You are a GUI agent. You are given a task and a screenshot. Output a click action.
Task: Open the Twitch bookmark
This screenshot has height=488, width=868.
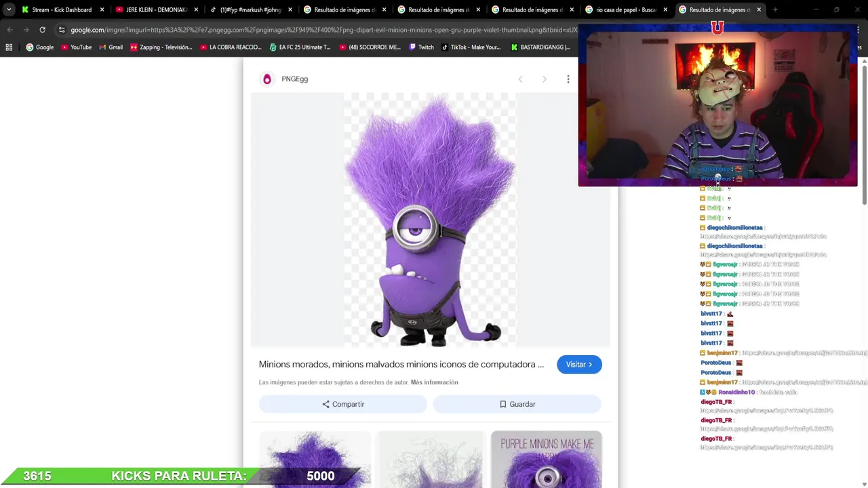[x=421, y=47]
